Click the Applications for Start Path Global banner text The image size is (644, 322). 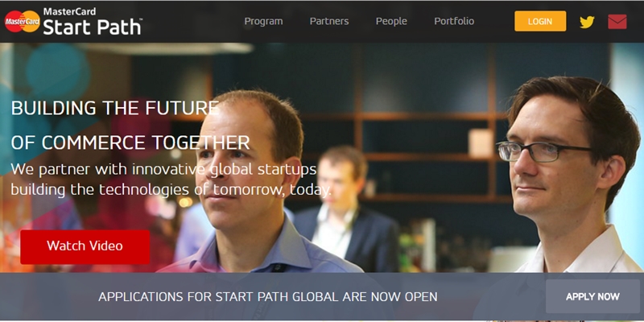(268, 296)
